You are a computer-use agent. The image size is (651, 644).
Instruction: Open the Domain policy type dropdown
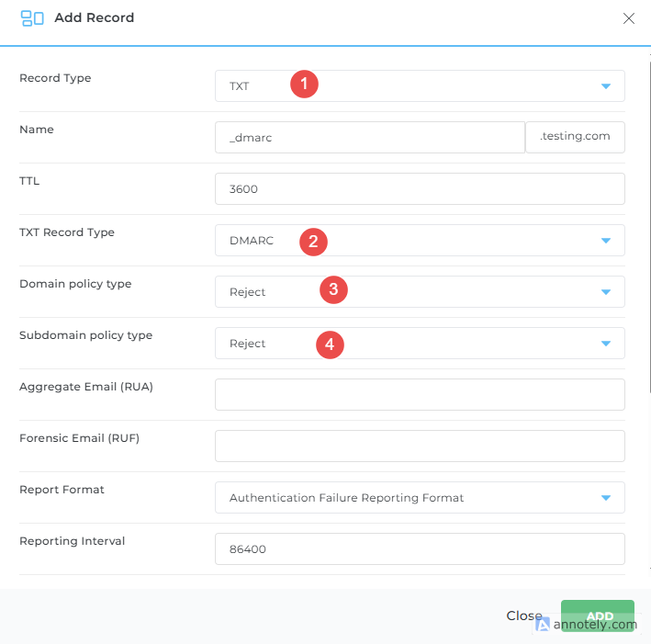pyautogui.click(x=605, y=292)
